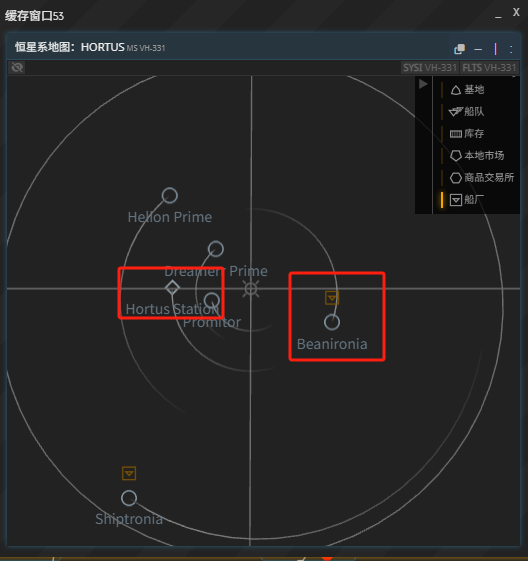Collapse the filter panel with the triangle arrow
The width and height of the screenshot is (528, 561).
click(423, 84)
